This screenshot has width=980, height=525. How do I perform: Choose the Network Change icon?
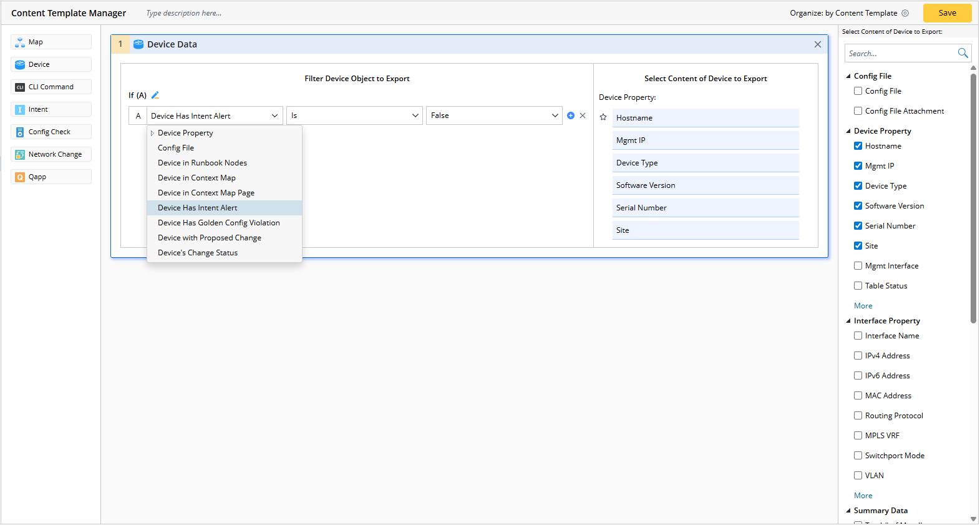point(20,155)
